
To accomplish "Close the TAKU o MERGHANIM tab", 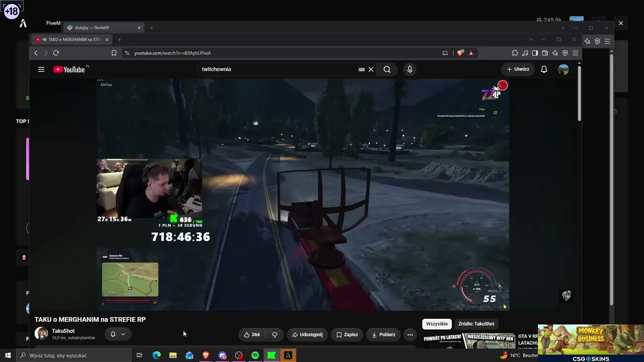I will (x=107, y=40).
